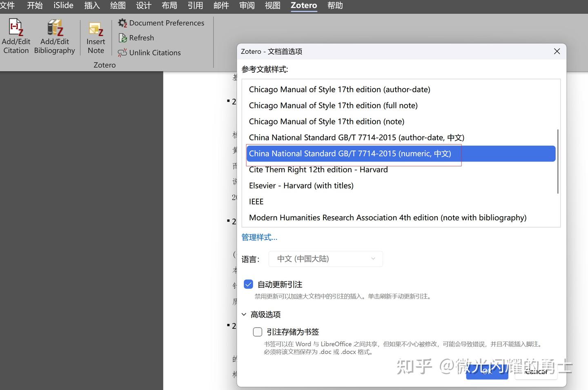Switch to the 布局 ribbon tab

coord(169,6)
